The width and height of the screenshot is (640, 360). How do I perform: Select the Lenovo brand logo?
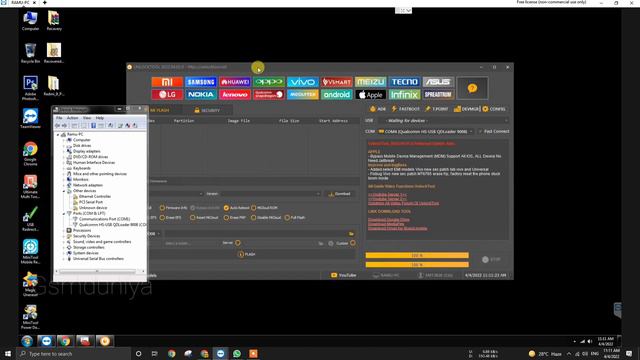coord(235,95)
